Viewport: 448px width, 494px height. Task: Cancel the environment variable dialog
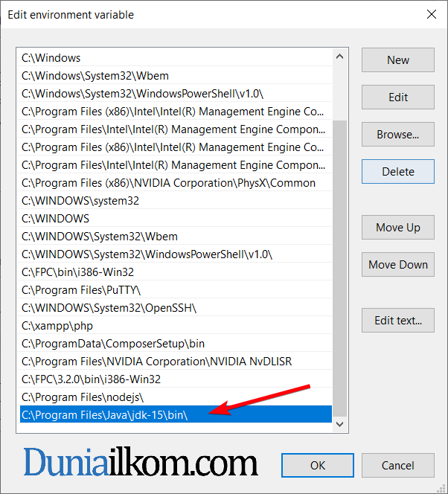[398, 465]
